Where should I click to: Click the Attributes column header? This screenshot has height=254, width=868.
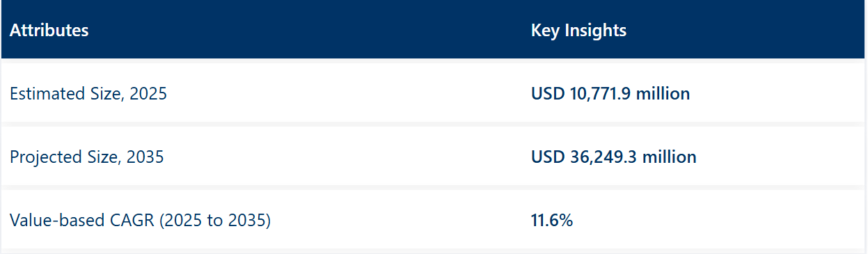point(49,31)
